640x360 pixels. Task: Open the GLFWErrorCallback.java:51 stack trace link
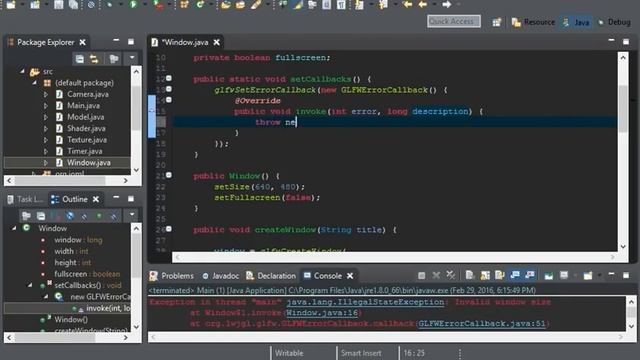pos(482,323)
